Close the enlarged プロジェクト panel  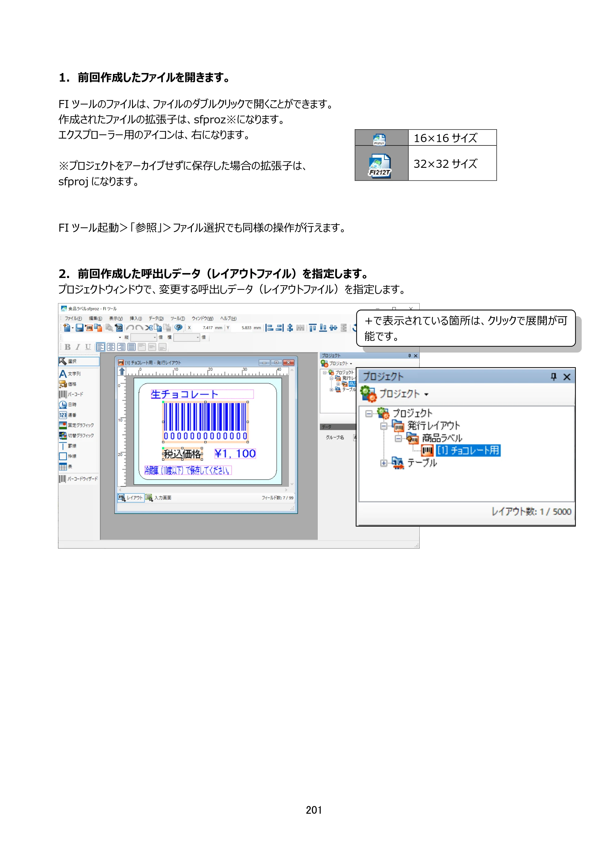point(567,377)
